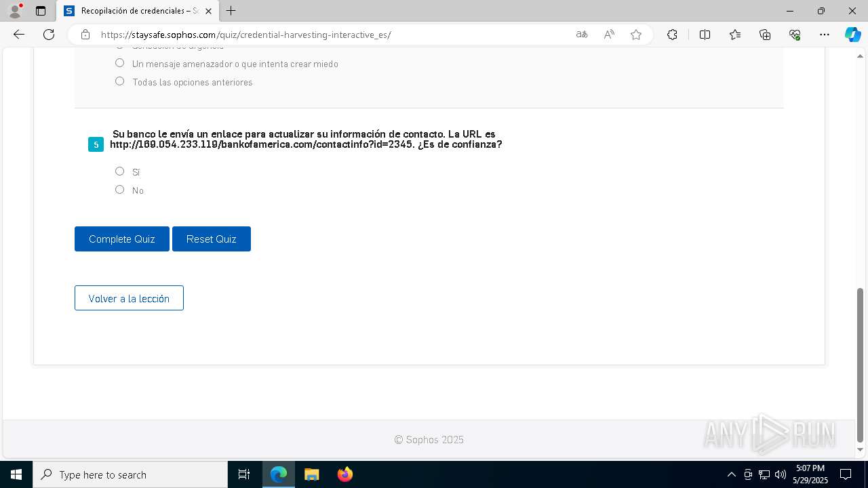View site information lock icon

tap(85, 35)
